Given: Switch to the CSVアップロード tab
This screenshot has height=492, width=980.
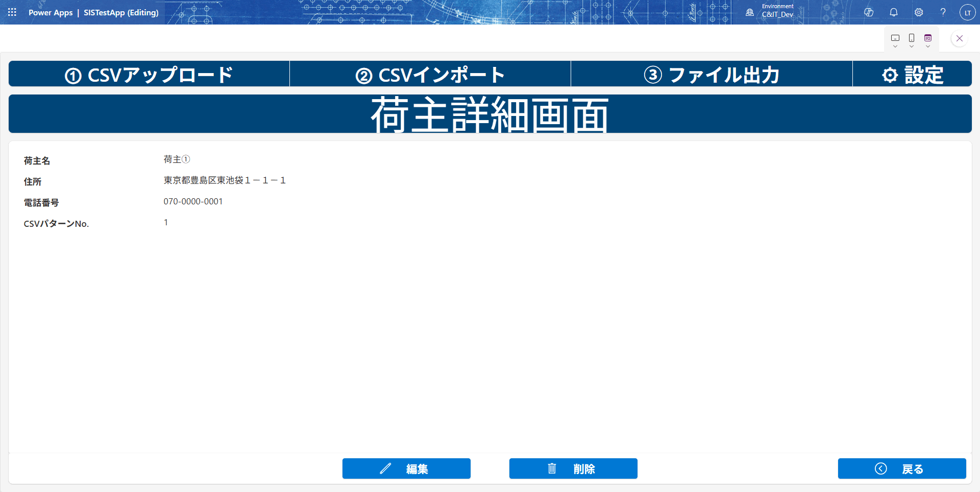Looking at the screenshot, I should tap(149, 75).
